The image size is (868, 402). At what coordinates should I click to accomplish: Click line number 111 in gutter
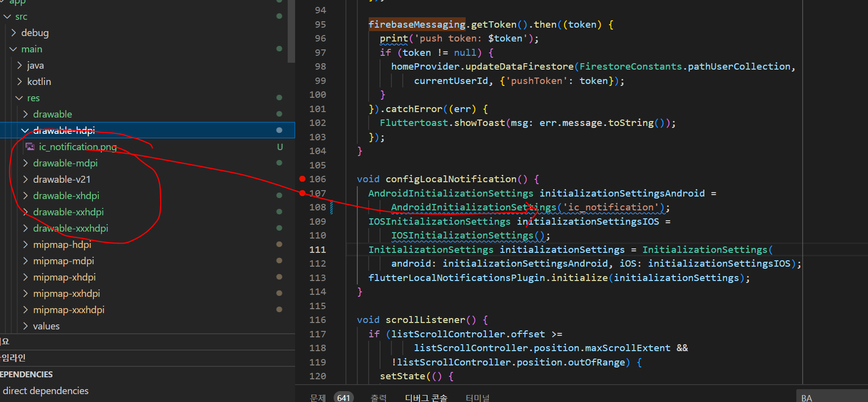coord(317,250)
